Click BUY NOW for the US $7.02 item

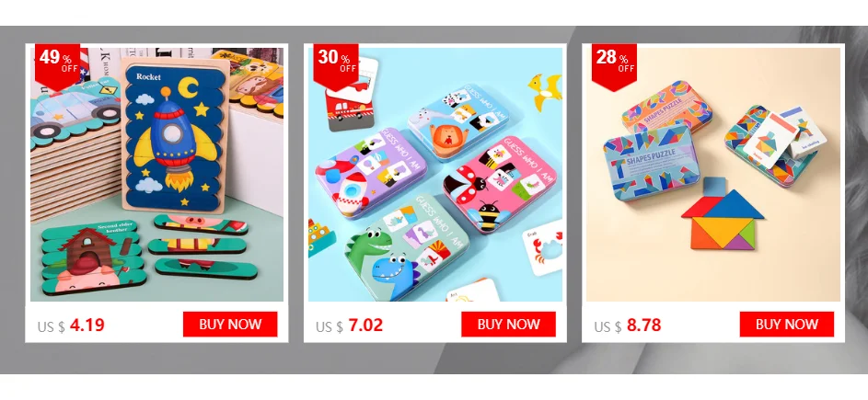[x=508, y=325]
